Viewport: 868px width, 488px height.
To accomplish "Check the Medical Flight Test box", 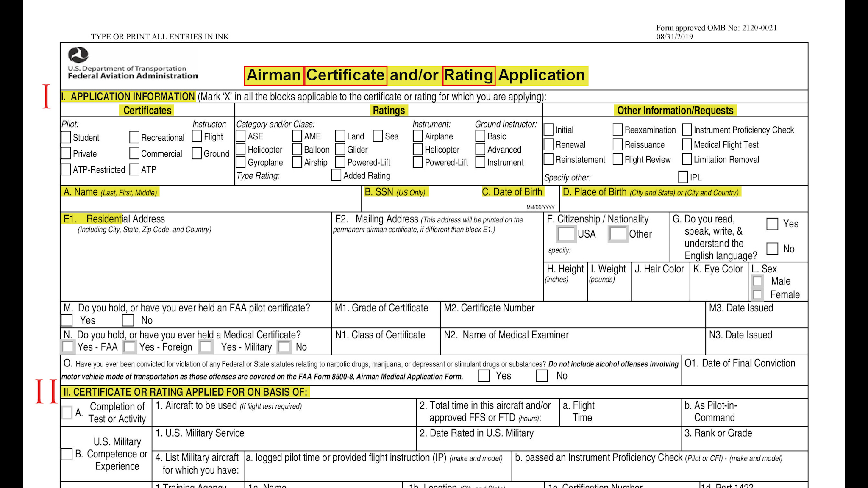I will click(x=687, y=144).
